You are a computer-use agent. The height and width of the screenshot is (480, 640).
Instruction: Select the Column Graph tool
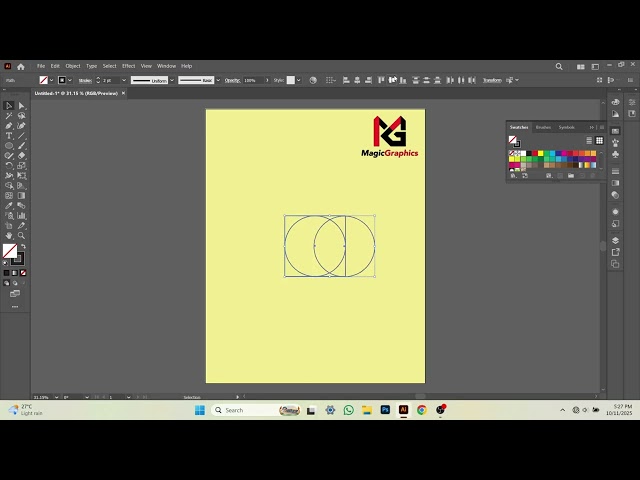click(x=22, y=216)
